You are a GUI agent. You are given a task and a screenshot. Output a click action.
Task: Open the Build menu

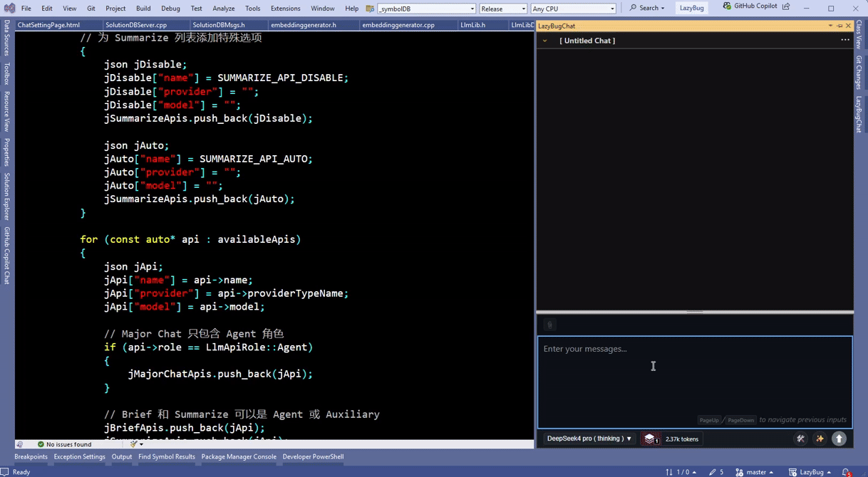pos(143,9)
